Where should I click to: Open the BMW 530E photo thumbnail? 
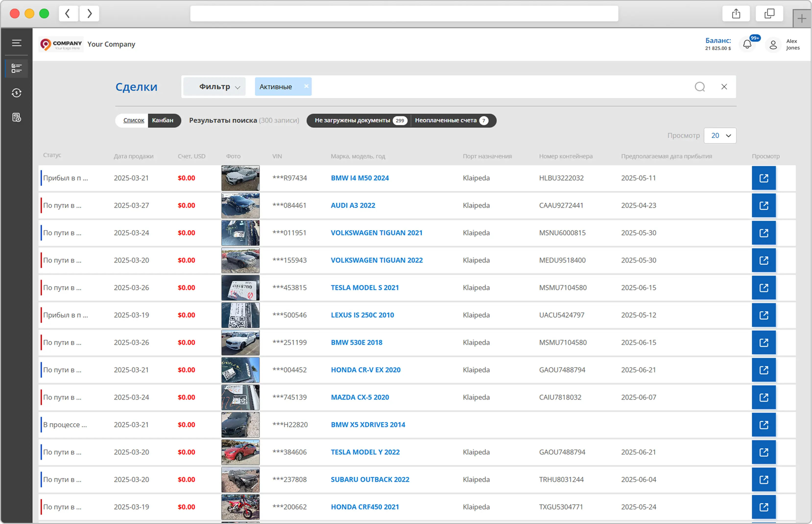coord(240,342)
